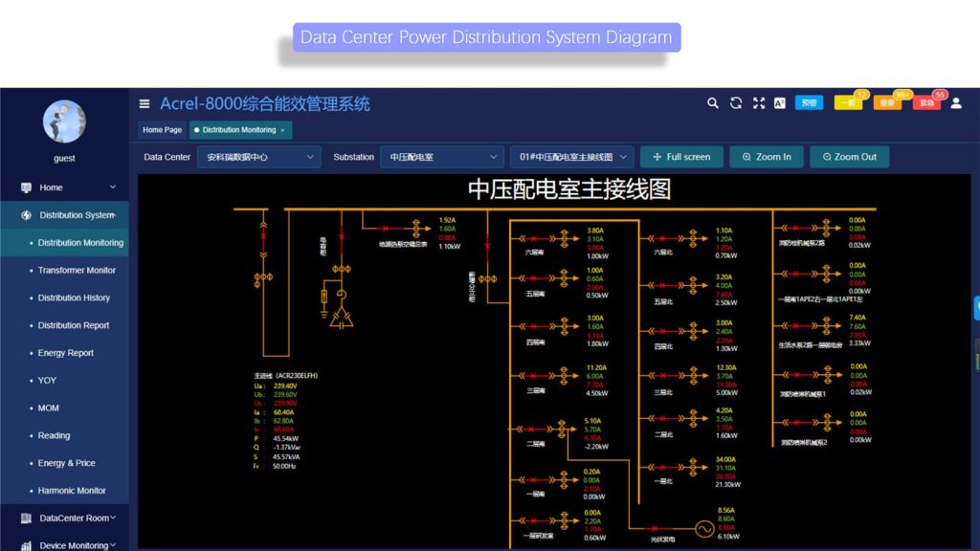Click the refresh icon near top right
The width and height of the screenshot is (980, 551).
[x=735, y=102]
